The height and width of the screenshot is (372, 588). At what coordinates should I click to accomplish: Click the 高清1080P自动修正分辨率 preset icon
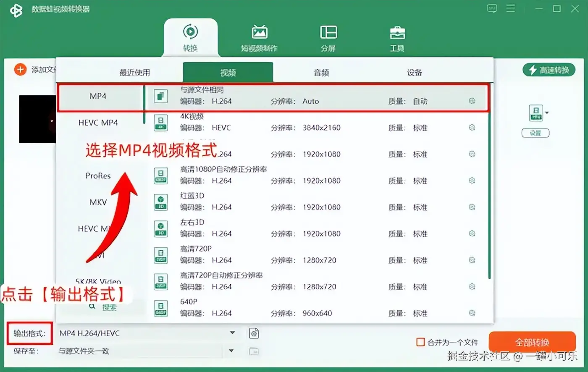point(160,176)
